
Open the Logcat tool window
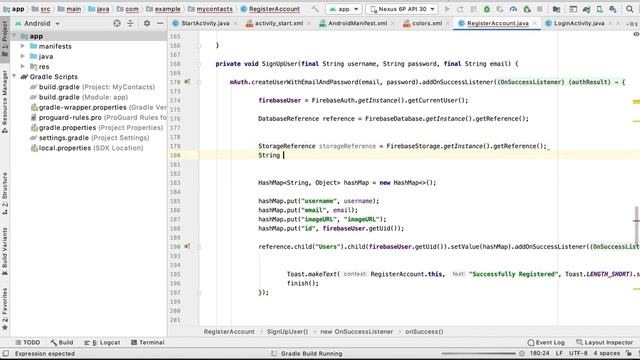(102, 342)
